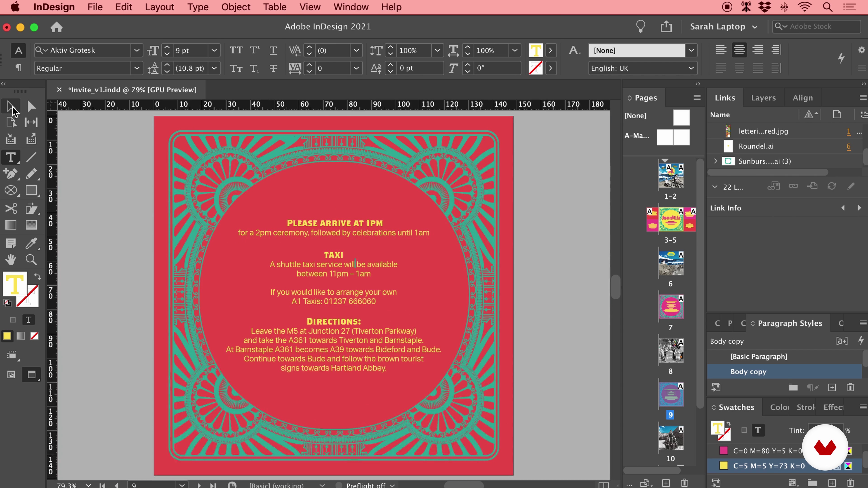The height and width of the screenshot is (488, 868).
Task: Toggle All Caps formatting
Action: [236, 51]
